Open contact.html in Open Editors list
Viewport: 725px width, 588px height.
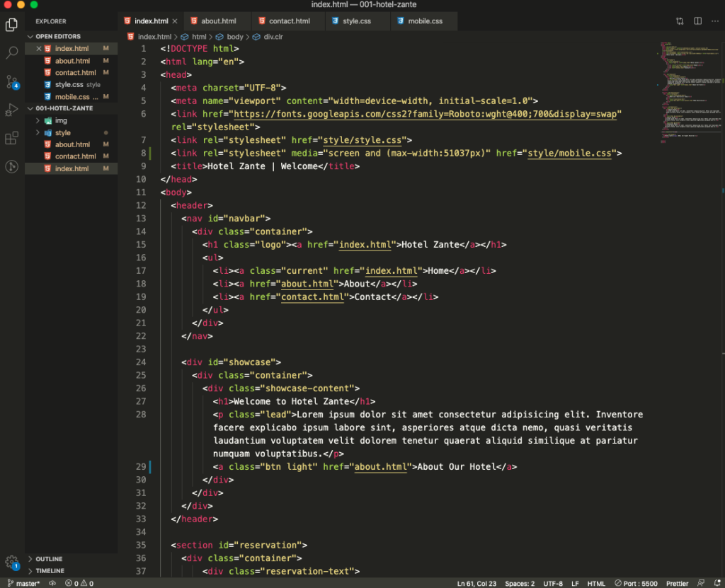(75, 73)
